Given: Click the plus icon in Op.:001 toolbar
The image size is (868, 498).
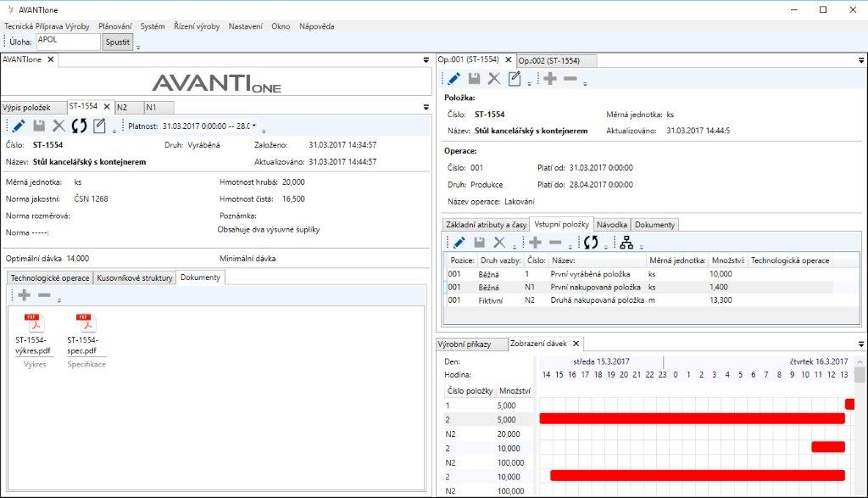Looking at the screenshot, I should (x=550, y=79).
